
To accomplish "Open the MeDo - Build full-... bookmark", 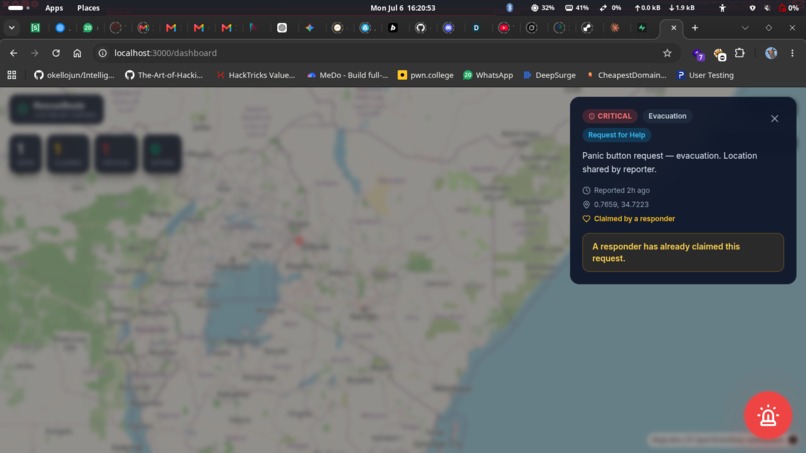I will coord(347,75).
